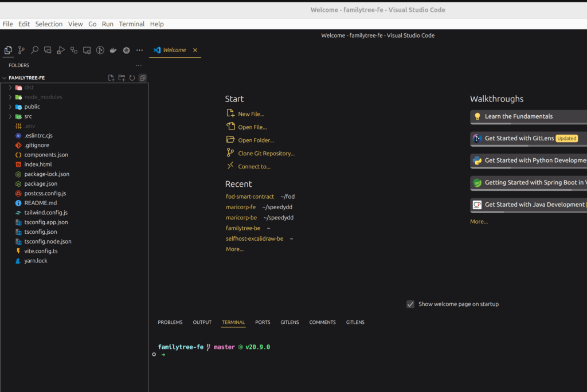Expand the src folder

click(10, 116)
